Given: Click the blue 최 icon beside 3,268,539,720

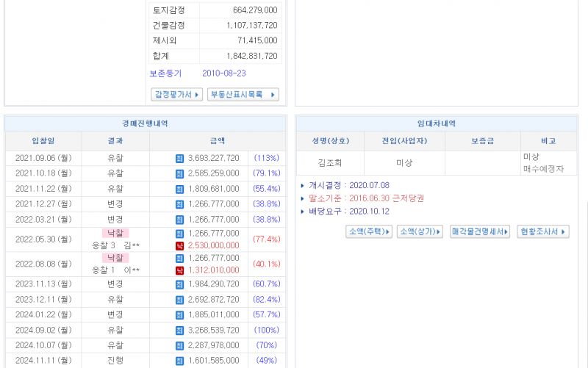Looking at the screenshot, I should point(179,330).
